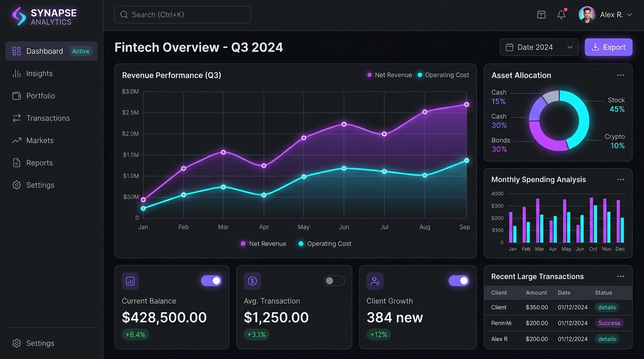The height and width of the screenshot is (359, 644).
Task: Toggle Net Revenue in bottom chart legend
Action: click(263, 244)
